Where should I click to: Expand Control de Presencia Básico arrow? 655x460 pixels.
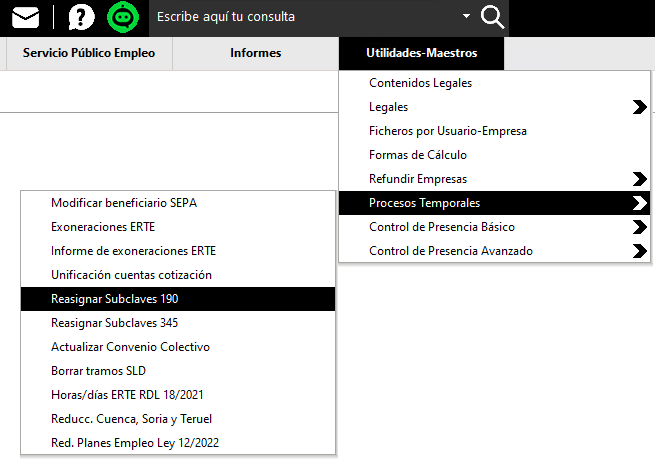pos(640,227)
